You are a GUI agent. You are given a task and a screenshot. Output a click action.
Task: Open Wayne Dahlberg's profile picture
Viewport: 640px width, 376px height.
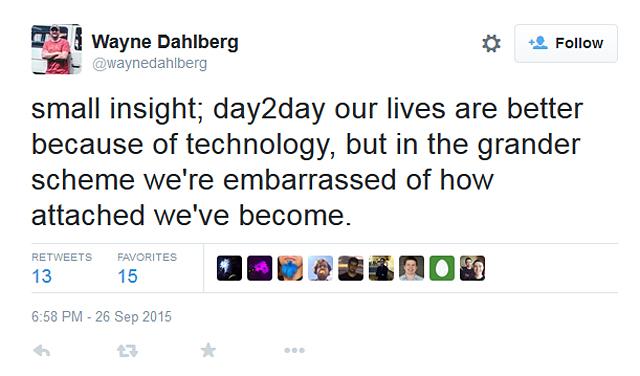click(56, 49)
